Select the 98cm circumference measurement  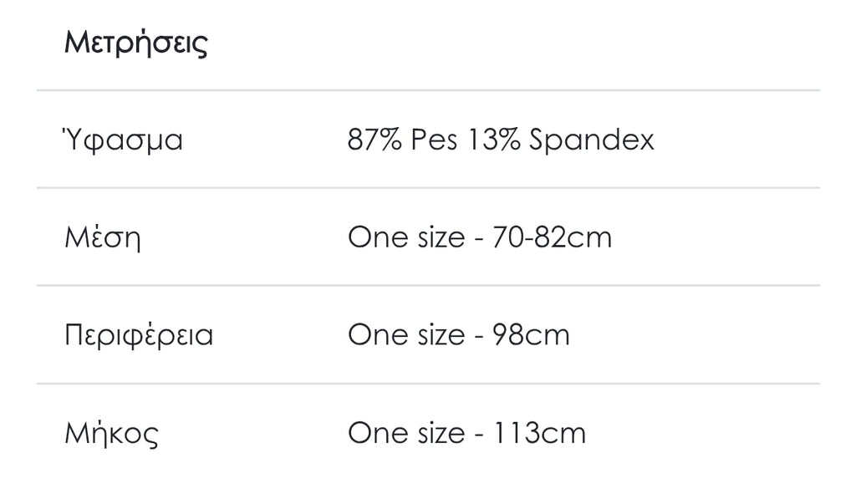[532, 336]
